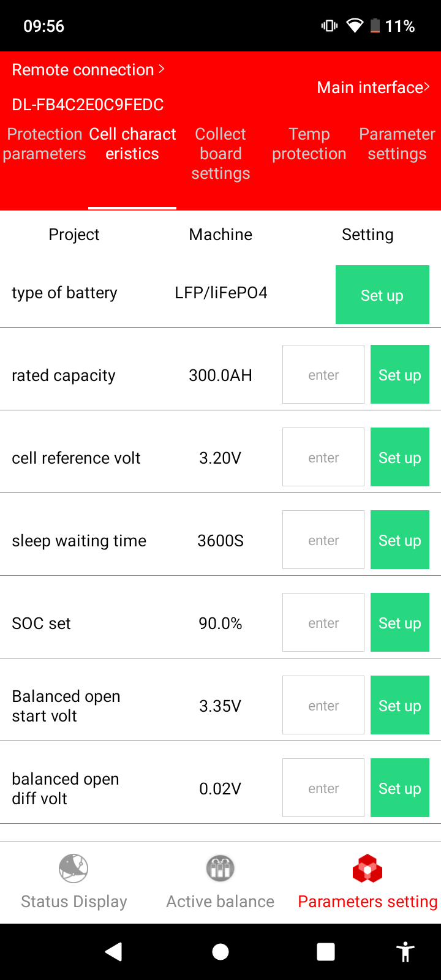Open the Parameter settings tab
441x980 pixels.
397,144
